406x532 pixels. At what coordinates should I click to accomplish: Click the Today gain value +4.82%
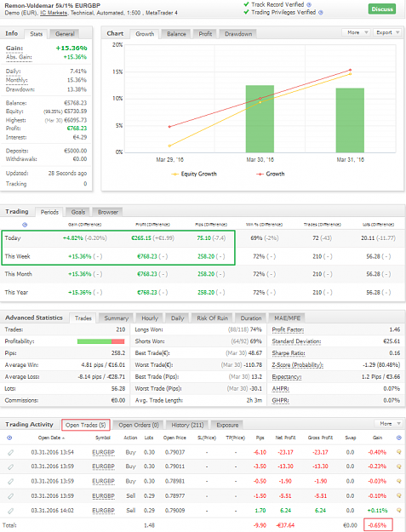pyautogui.click(x=72, y=238)
